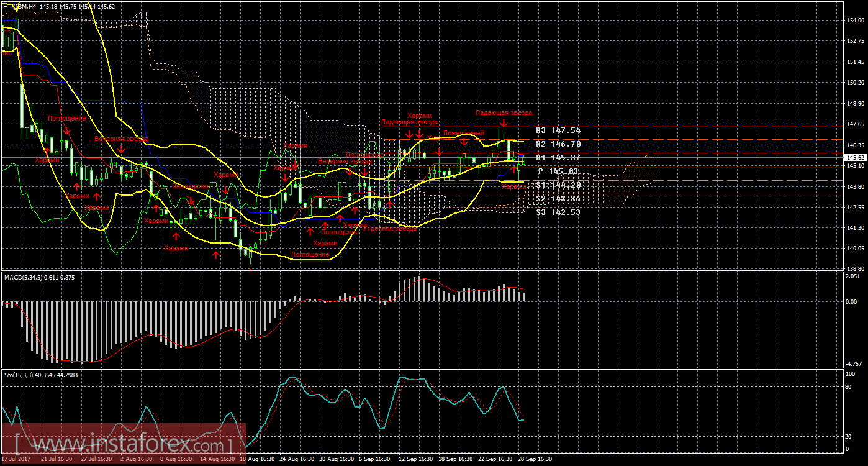Click the 17 Jul 2017 date label
Image resolution: width=868 pixels, height=466 pixels.
point(17,460)
